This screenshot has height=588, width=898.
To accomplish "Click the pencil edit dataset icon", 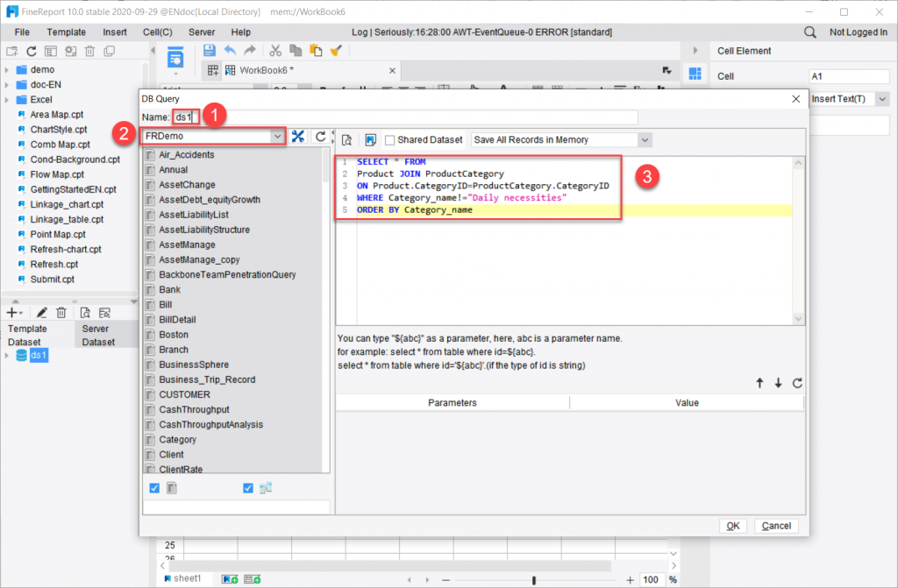I will 42,313.
